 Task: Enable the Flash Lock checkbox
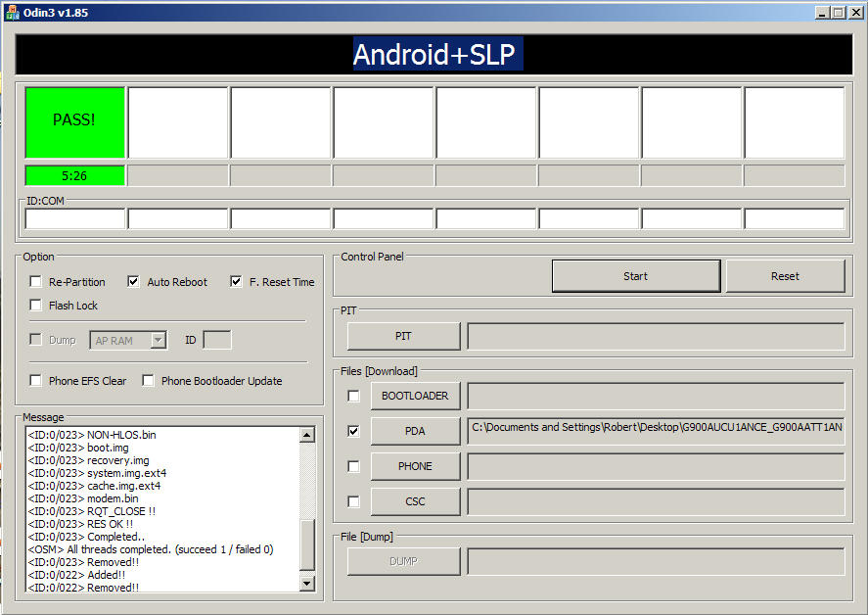(x=36, y=306)
